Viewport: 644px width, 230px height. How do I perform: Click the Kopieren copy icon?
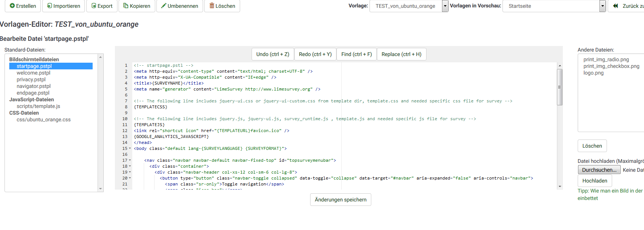coord(126,6)
